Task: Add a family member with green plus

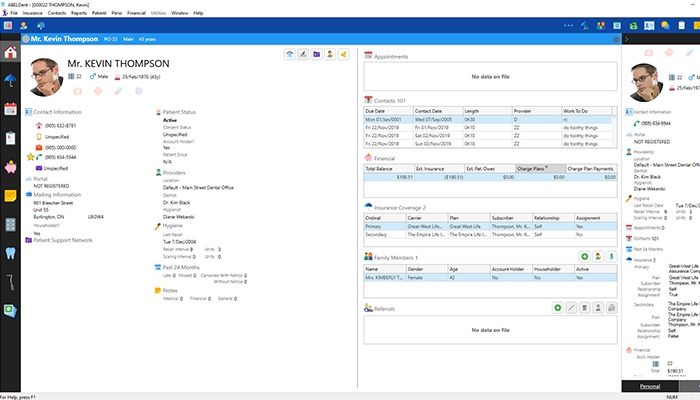Action: point(583,257)
